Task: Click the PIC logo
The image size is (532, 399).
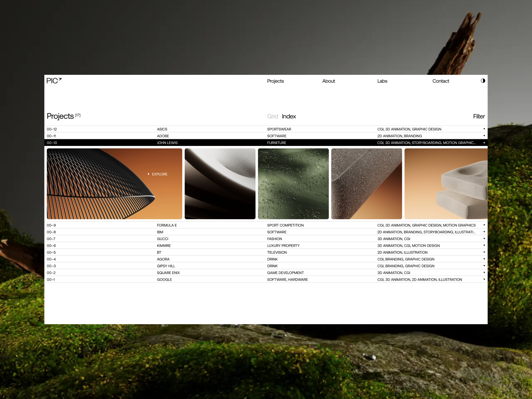Action: (54, 81)
